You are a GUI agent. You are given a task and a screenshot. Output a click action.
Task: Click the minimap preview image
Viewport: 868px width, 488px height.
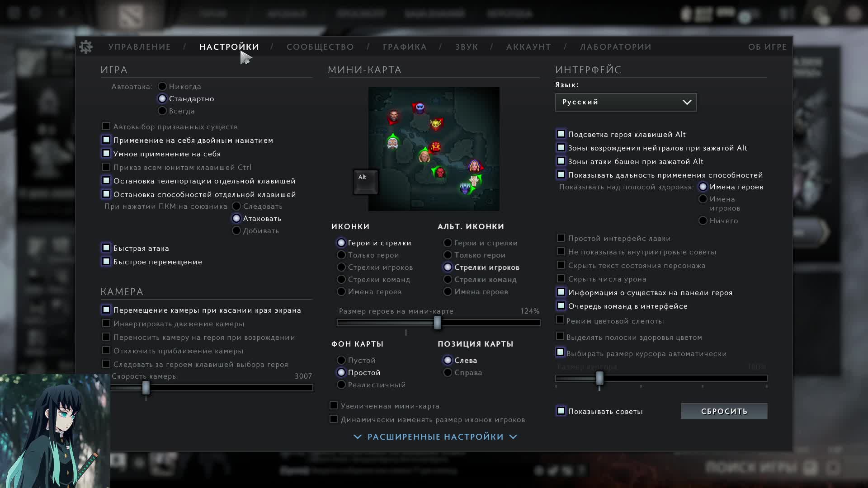pos(434,149)
